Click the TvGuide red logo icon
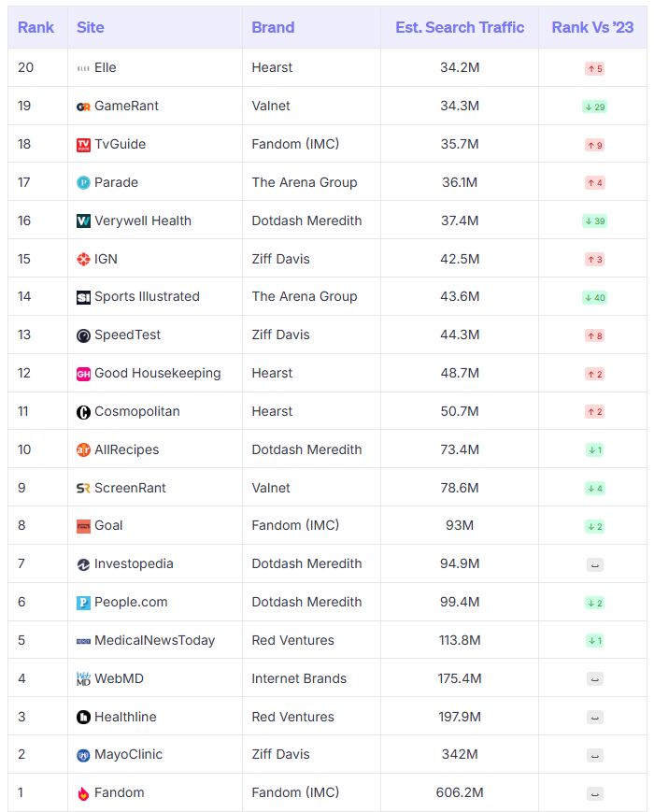This screenshot has width=654, height=812. click(x=84, y=145)
